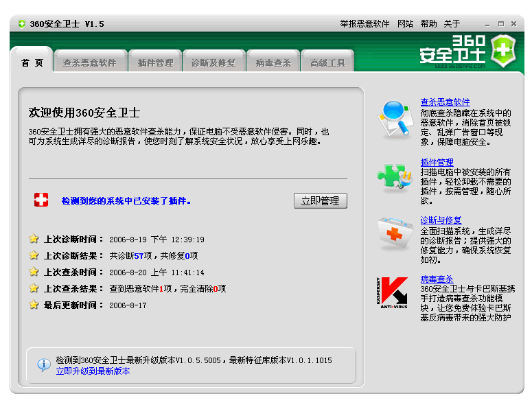Viewport: 532px width, 407px height.
Task: Click the blue info bubble icon
Action: [44, 365]
